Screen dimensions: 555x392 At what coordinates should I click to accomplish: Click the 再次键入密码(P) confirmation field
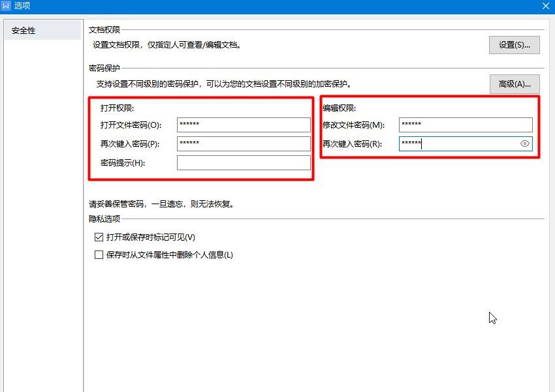[x=244, y=143]
